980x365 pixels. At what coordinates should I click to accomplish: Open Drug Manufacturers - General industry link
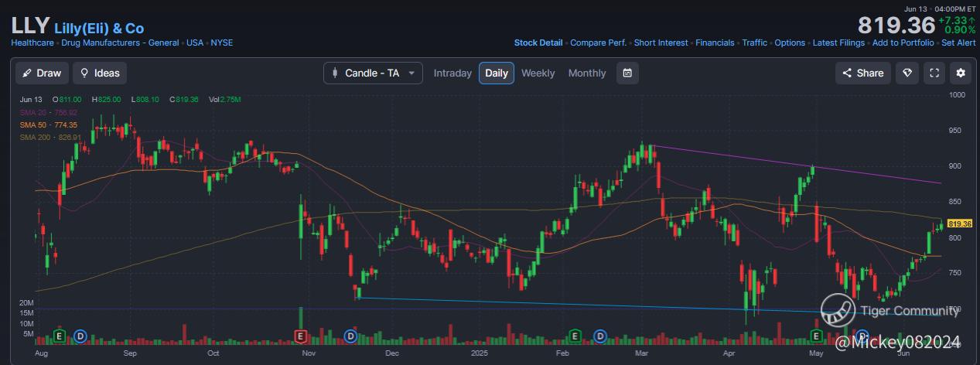pos(120,43)
